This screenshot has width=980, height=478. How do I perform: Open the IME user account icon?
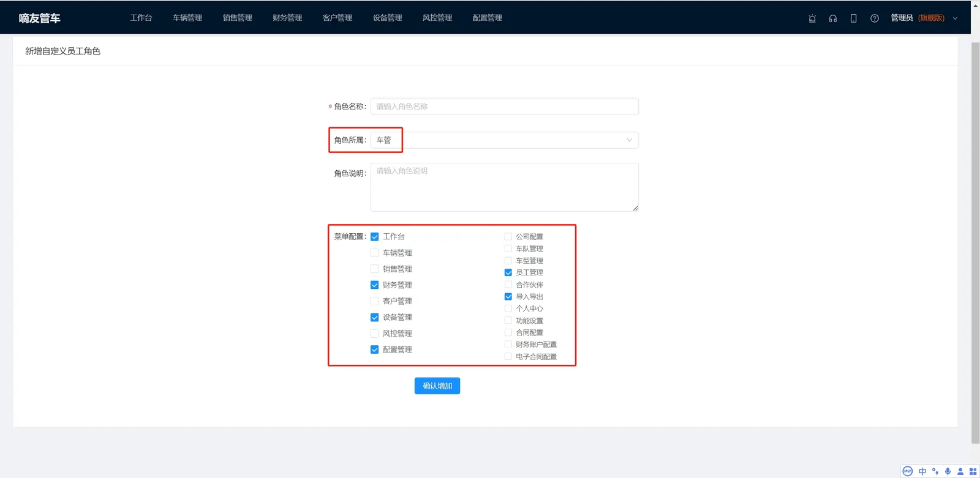(x=960, y=471)
